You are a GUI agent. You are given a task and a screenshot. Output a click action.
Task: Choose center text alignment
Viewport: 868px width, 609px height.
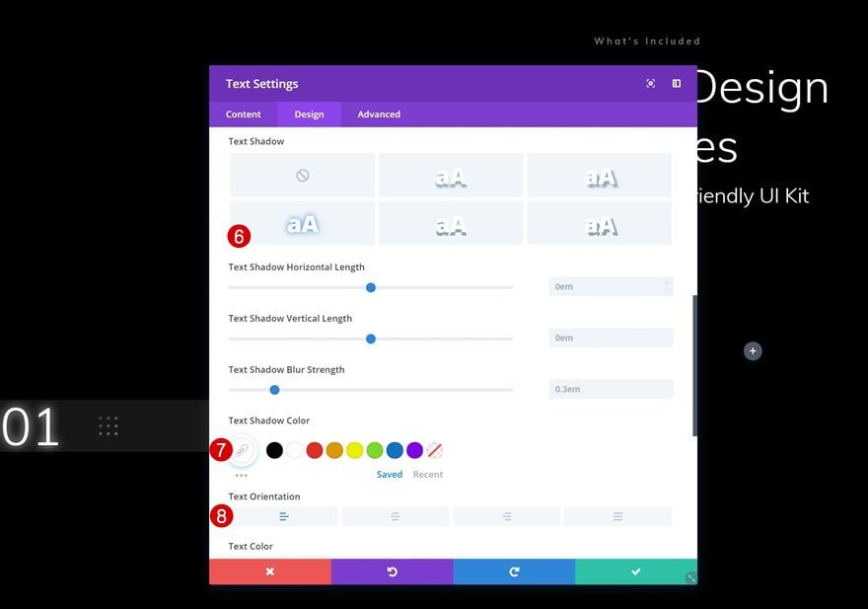[x=396, y=516]
